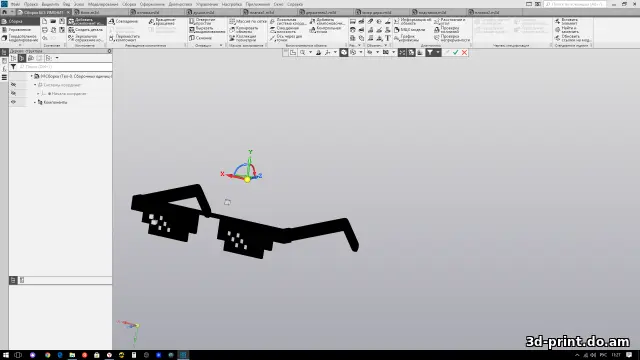Select the Simple hole operation tool
The height and width of the screenshot is (360, 640).
202,21
